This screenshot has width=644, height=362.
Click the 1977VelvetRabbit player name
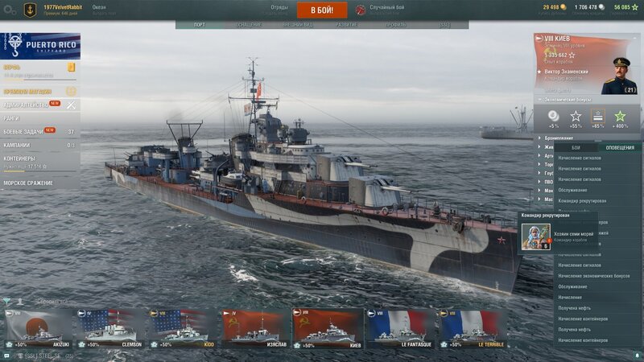point(63,7)
